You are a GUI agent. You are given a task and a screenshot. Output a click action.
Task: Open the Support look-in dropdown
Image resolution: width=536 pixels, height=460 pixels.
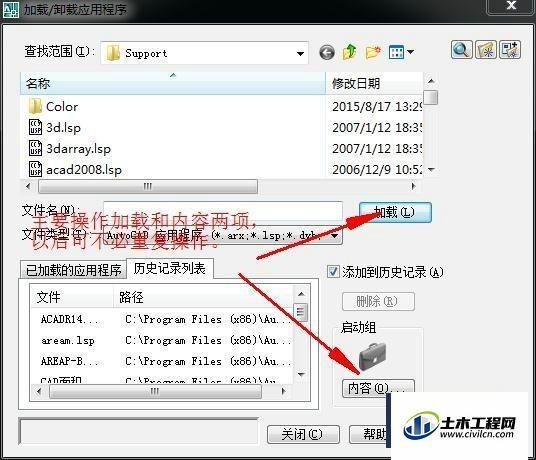click(204, 53)
